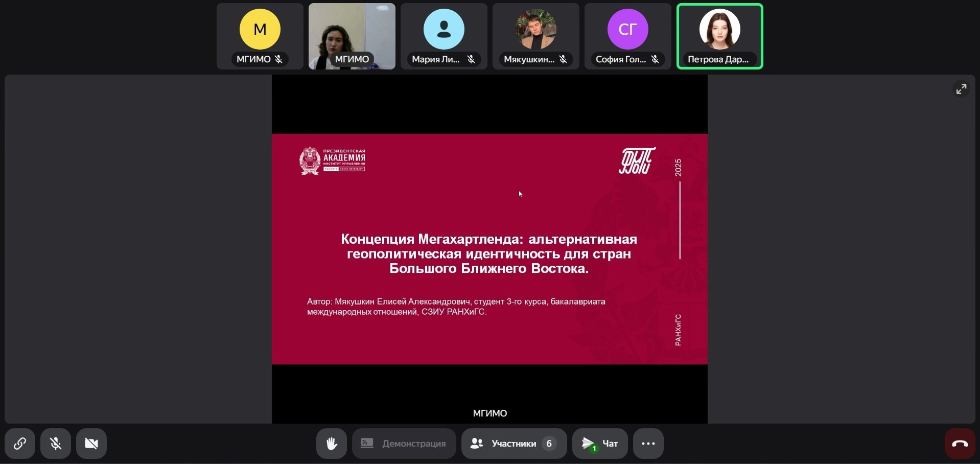Image resolution: width=980 pixels, height=464 pixels.
Task: Copy the meeting link with chain icon
Action: pyautogui.click(x=20, y=444)
